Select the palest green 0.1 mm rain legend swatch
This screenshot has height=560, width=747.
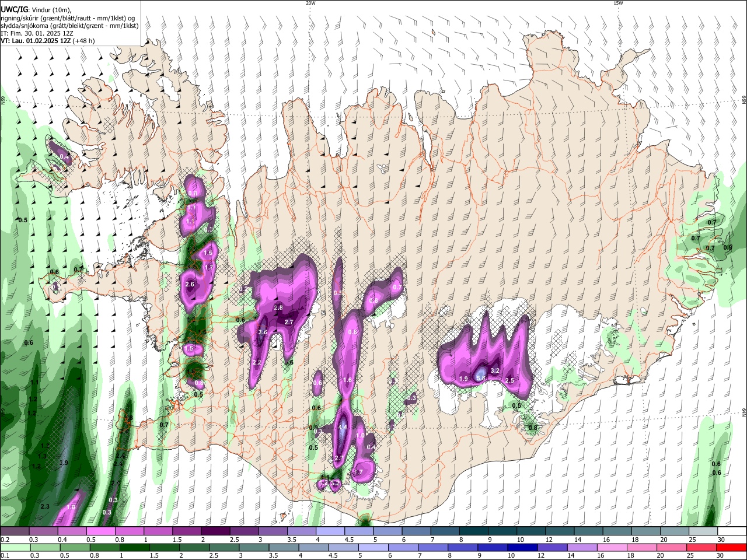click(15, 547)
